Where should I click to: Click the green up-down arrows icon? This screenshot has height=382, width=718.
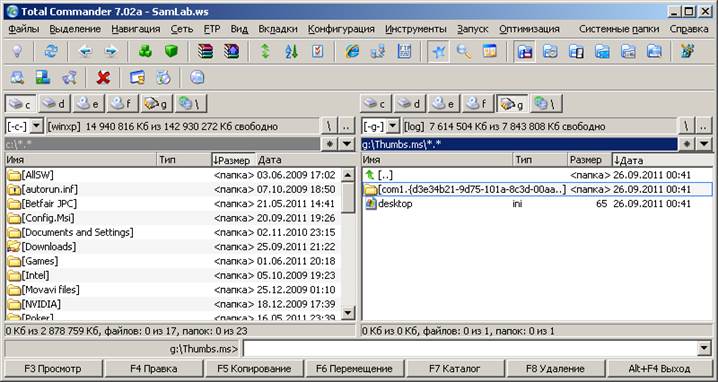pyautogui.click(x=265, y=51)
